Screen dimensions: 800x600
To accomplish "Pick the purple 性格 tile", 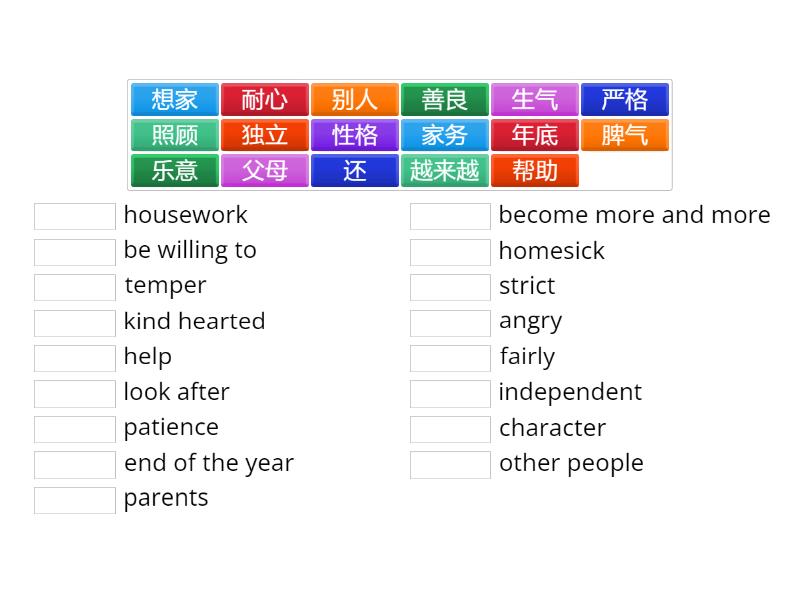I will 355,135.
